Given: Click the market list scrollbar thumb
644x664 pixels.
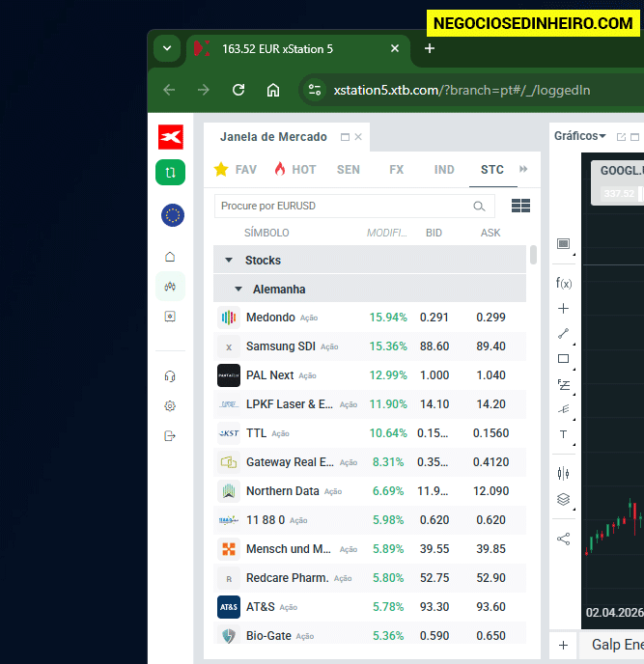Looking at the screenshot, I should click(x=533, y=255).
